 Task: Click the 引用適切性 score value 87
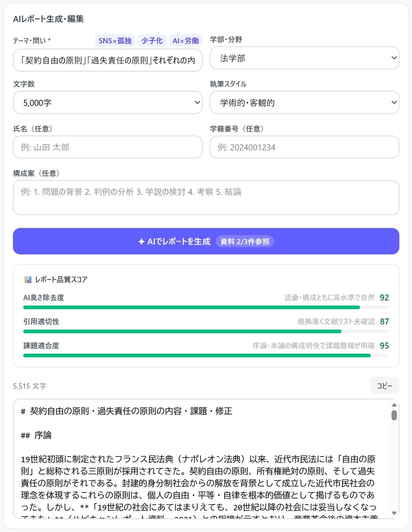pyautogui.click(x=384, y=321)
